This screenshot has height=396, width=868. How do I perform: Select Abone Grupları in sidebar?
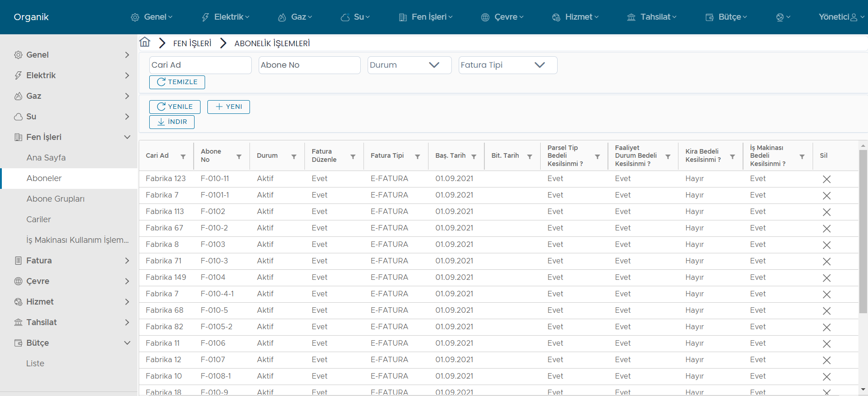tap(55, 199)
